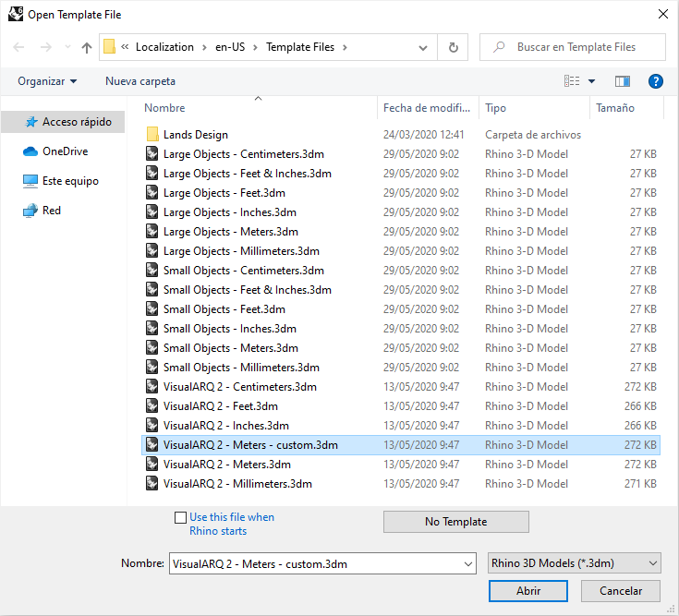Open help with the question mark icon
Viewport: 679px width, 616px height.
point(655,81)
